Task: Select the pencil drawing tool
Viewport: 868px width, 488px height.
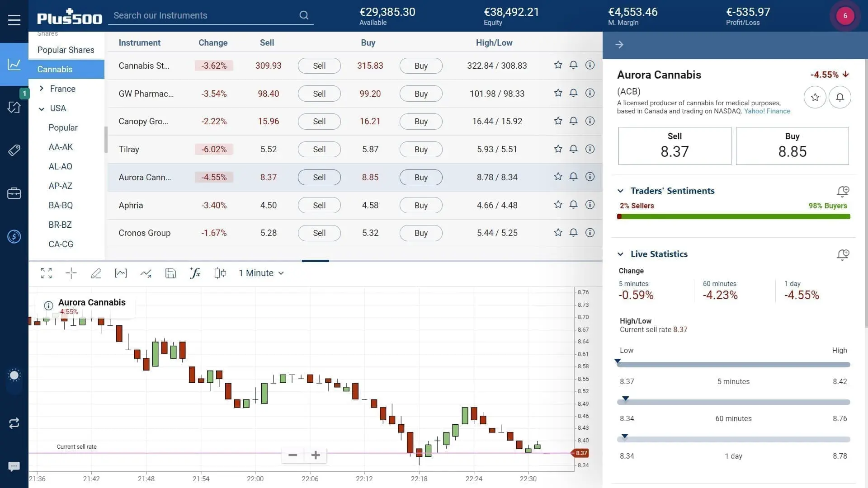Action: (x=96, y=273)
